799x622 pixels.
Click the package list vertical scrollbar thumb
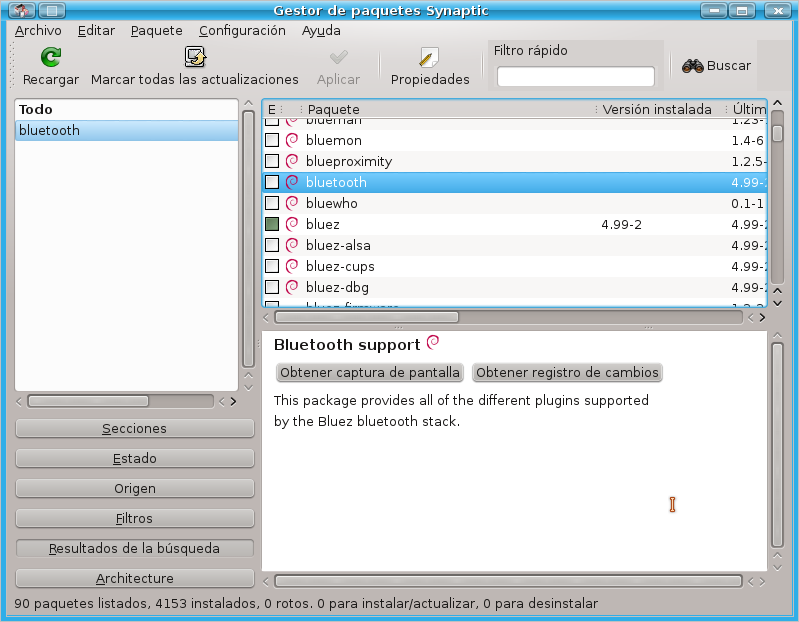[x=777, y=133]
